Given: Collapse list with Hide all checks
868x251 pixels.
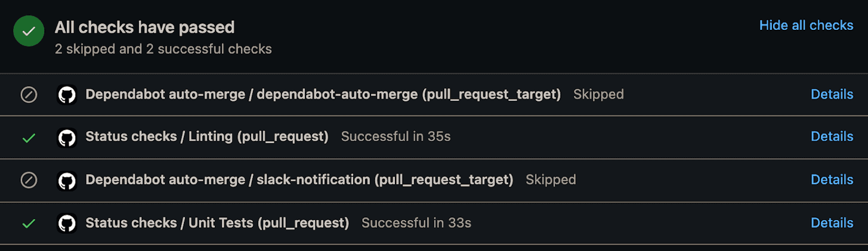Looking at the screenshot, I should (x=806, y=25).
